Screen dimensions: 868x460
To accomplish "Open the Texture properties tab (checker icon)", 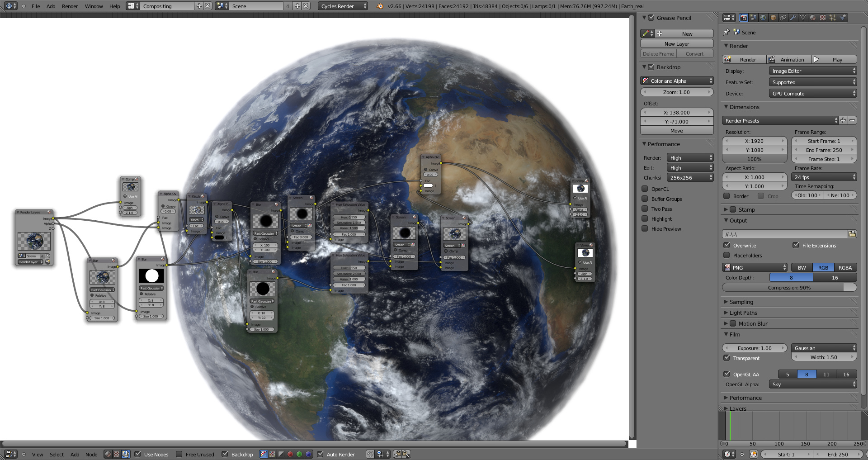I will coord(823,18).
